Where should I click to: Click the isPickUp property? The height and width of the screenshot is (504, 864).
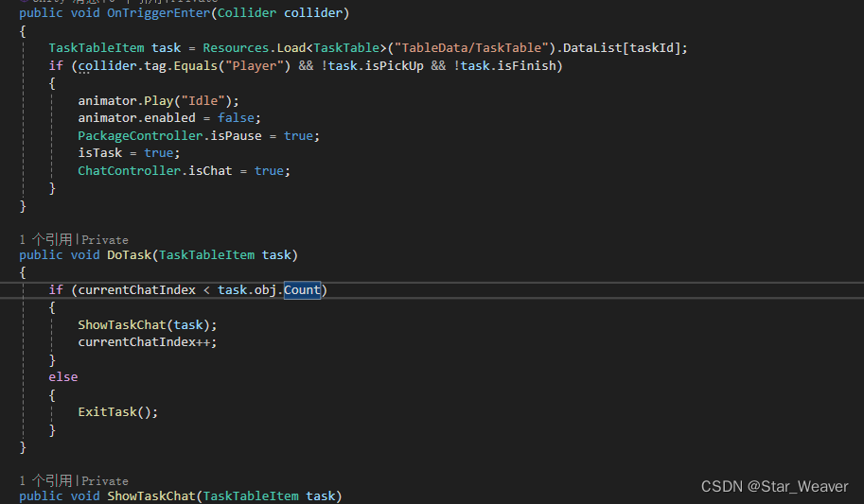[395, 65]
